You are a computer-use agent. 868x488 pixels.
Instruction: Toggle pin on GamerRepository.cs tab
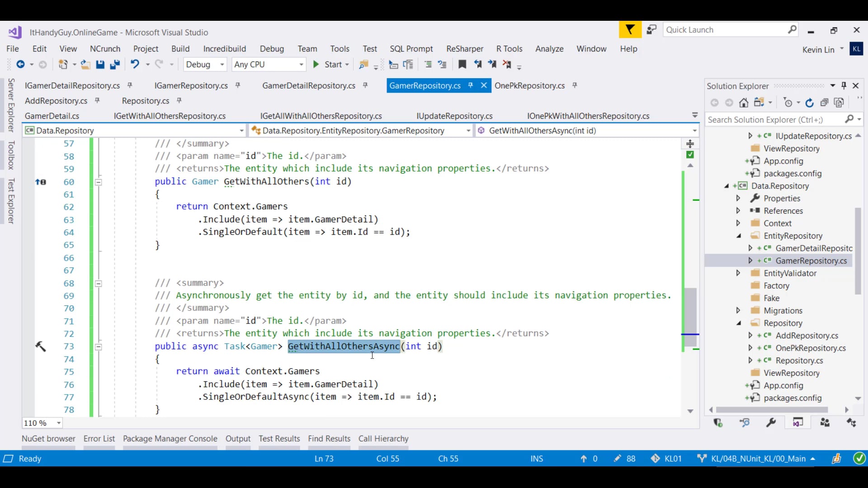(471, 85)
